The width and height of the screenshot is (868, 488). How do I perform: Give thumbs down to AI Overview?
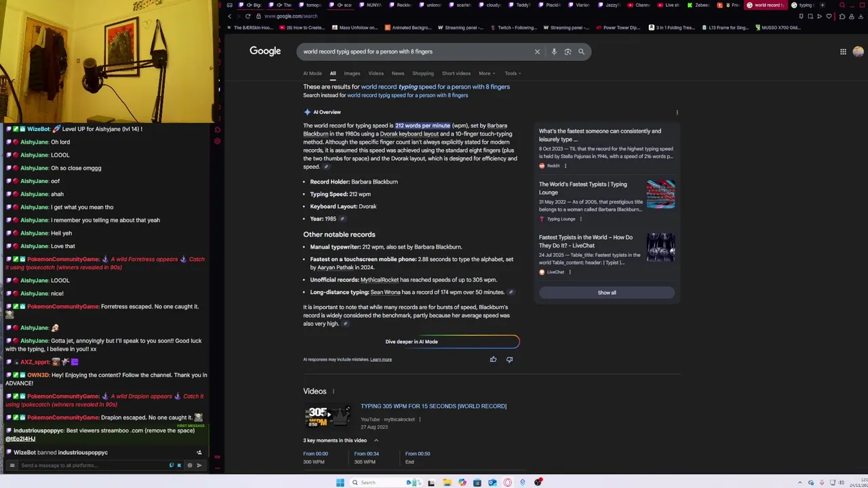509,359
